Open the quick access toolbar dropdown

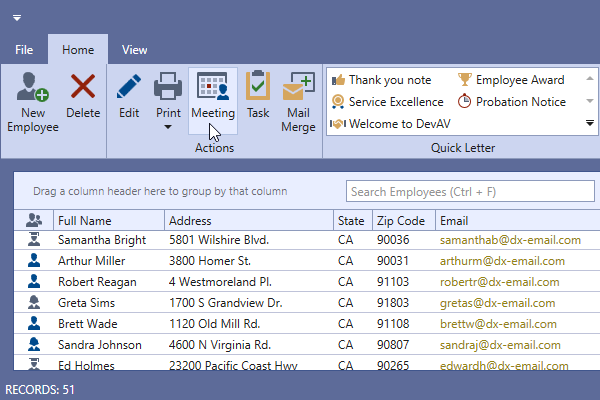click(17, 18)
